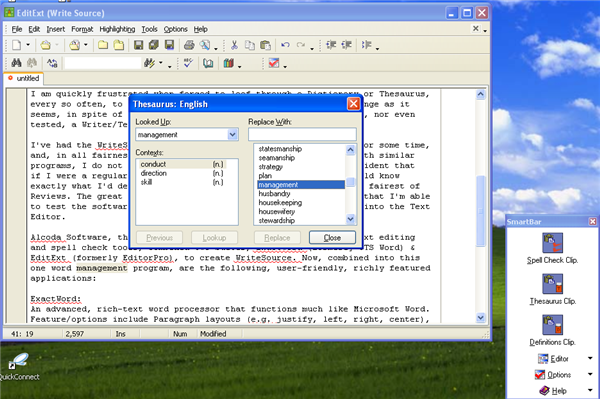The image size is (600, 399).
Task: Click the Replace A-to-B icon
Action: pos(52,63)
